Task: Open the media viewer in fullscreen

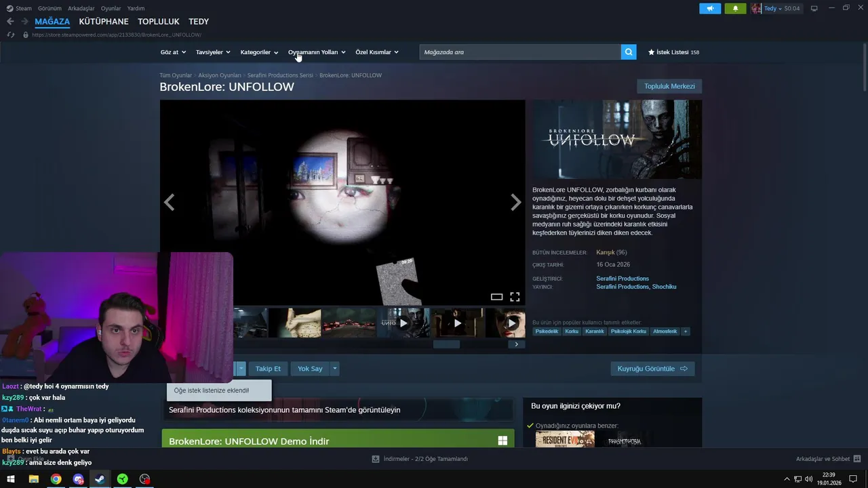Action: tap(515, 297)
